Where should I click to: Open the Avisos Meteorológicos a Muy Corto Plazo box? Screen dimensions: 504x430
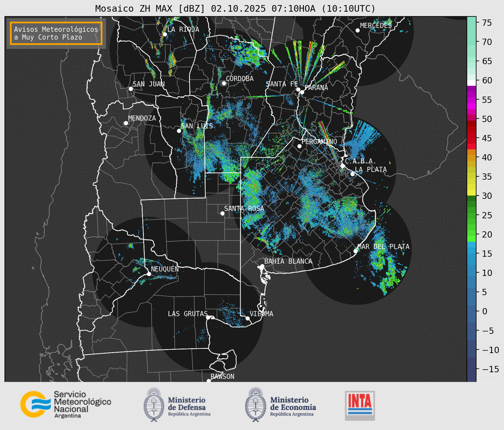[56, 33]
